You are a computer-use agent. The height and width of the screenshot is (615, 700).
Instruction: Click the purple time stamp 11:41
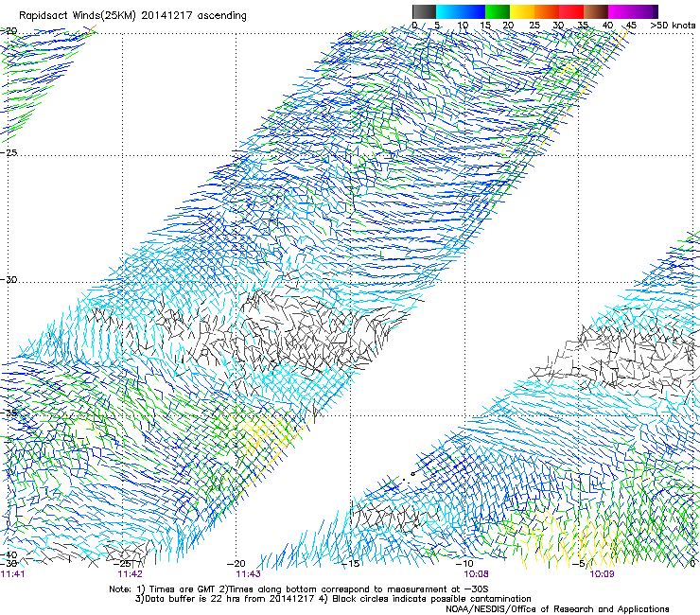[x=13, y=574]
